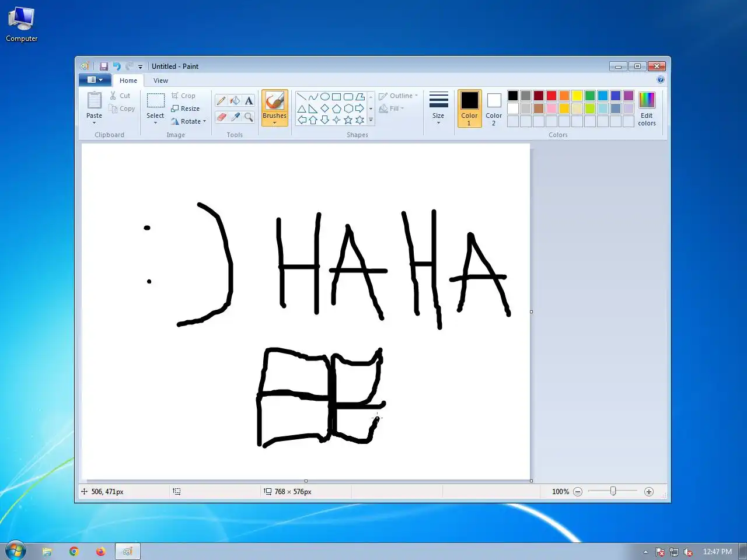Activate Color 2 background selector
747x560 pixels.
494,108
